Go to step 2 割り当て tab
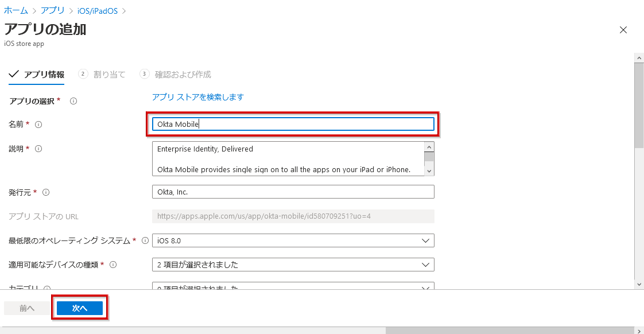 [x=102, y=75]
